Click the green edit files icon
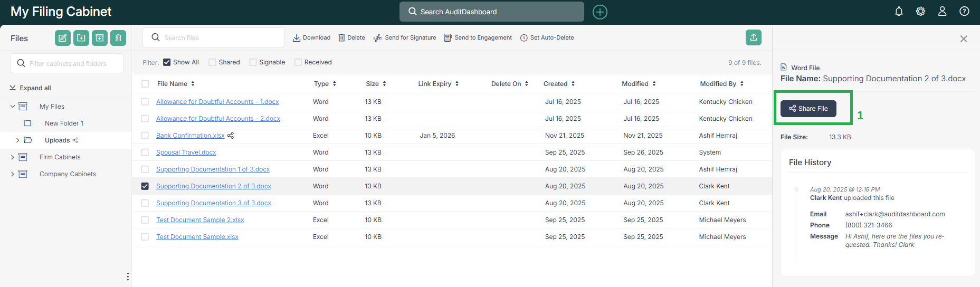 (x=63, y=38)
